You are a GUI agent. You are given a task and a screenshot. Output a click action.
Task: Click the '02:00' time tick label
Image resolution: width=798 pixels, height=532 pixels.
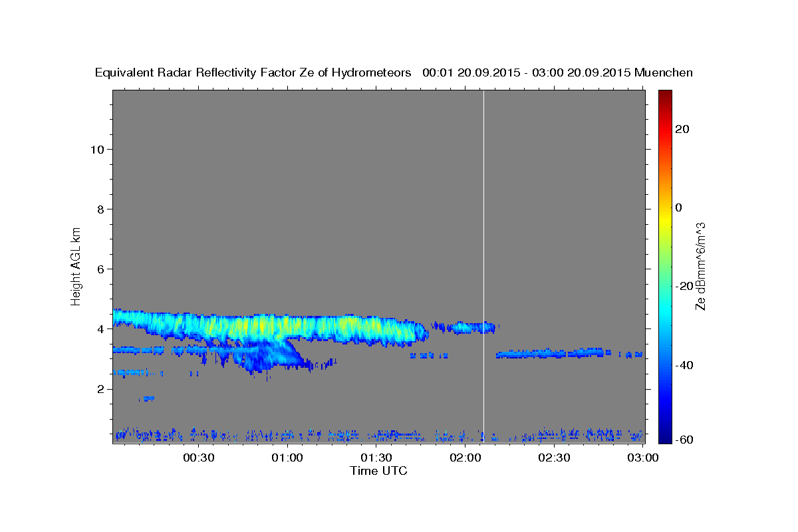pos(465,458)
